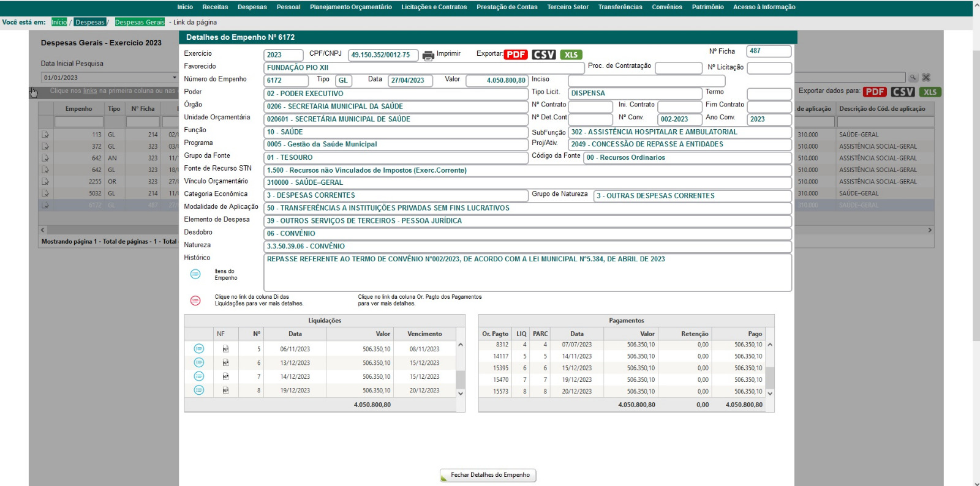Export empenho details as XLS
The image size is (980, 486).
pos(571,54)
